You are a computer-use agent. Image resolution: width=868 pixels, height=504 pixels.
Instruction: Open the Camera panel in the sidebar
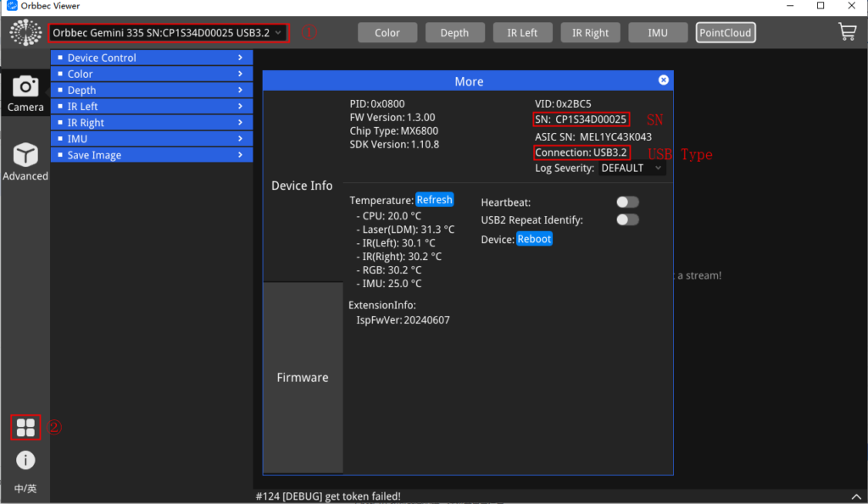tap(25, 93)
